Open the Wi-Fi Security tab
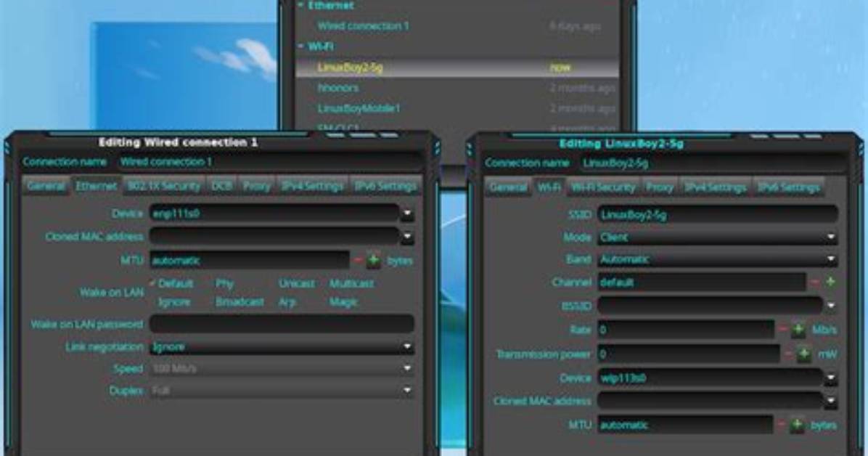868x456 pixels. [603, 187]
